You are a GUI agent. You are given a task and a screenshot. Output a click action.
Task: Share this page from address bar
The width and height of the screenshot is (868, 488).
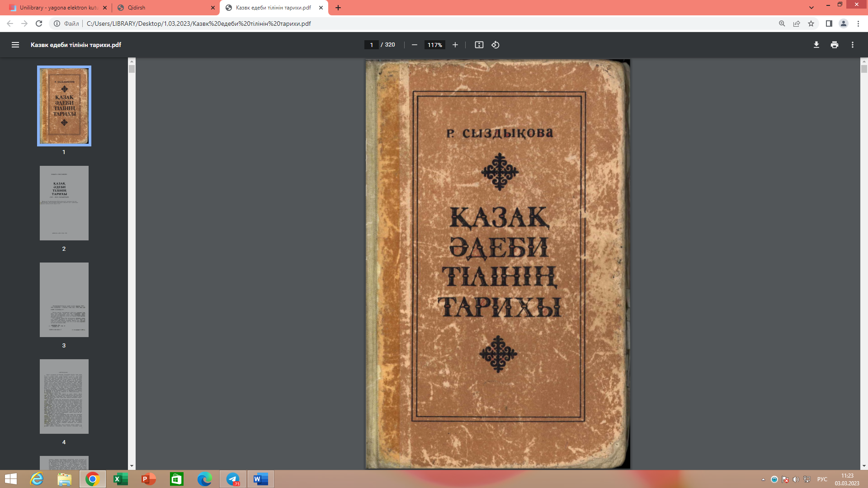click(x=797, y=23)
